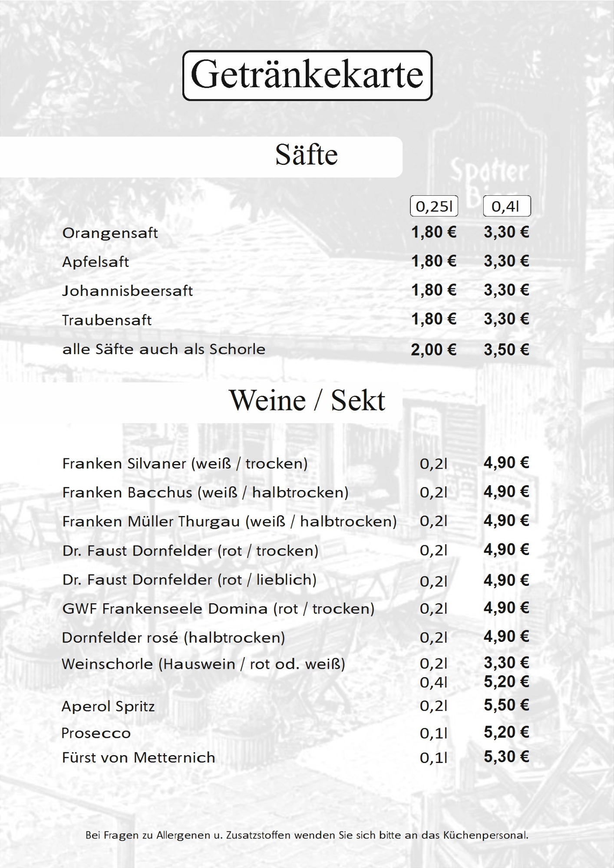Click Weinschorle 0,2l price 3,30 €
Viewport: 614px width, 868px height.
pyautogui.click(x=507, y=663)
